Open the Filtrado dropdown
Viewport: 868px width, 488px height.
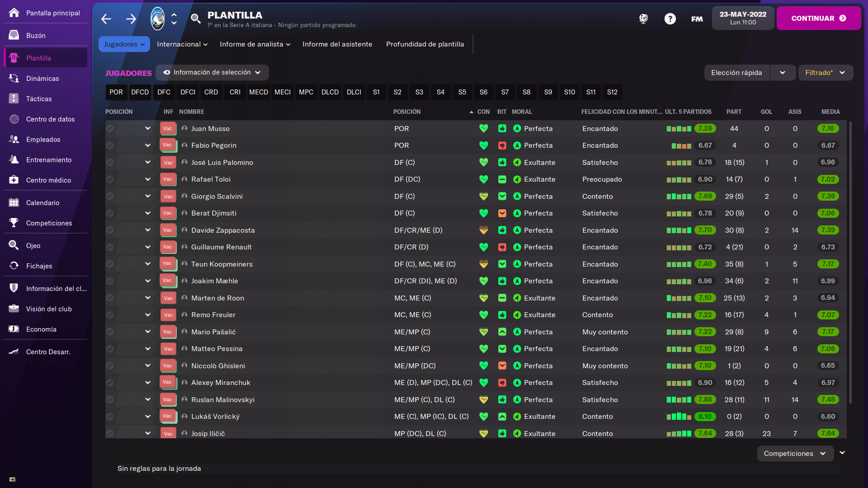[x=825, y=72]
